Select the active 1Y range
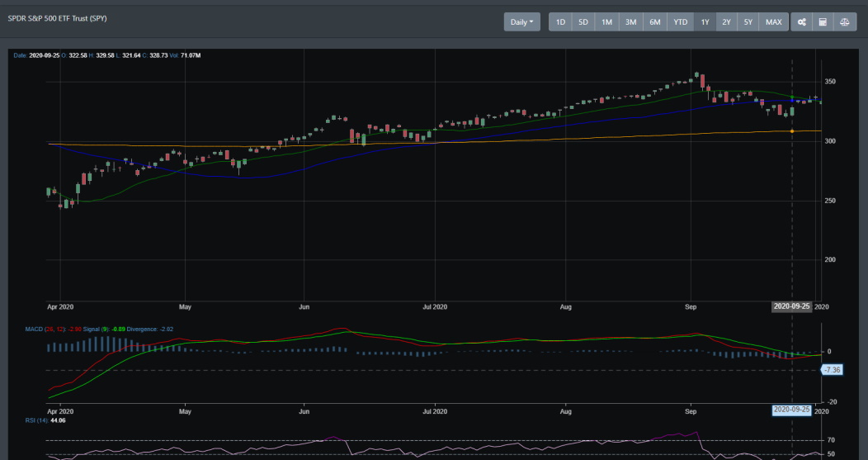The height and width of the screenshot is (460, 868). [705, 22]
